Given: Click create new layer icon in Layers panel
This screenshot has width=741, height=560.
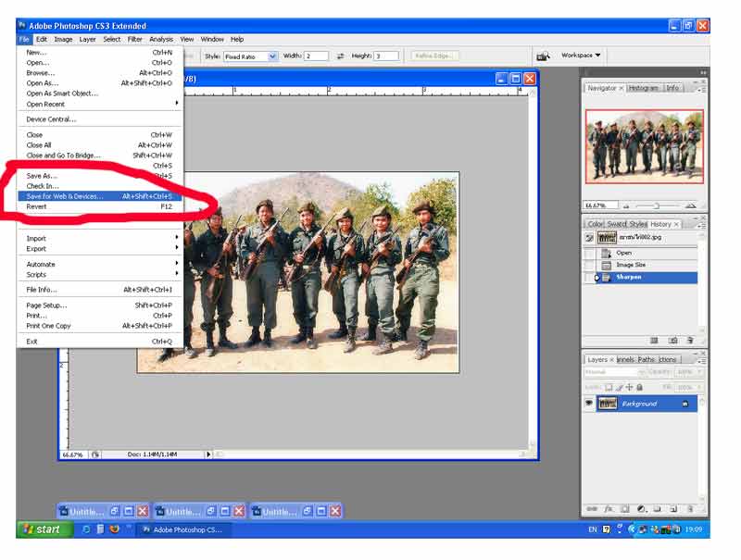Looking at the screenshot, I should [673, 508].
